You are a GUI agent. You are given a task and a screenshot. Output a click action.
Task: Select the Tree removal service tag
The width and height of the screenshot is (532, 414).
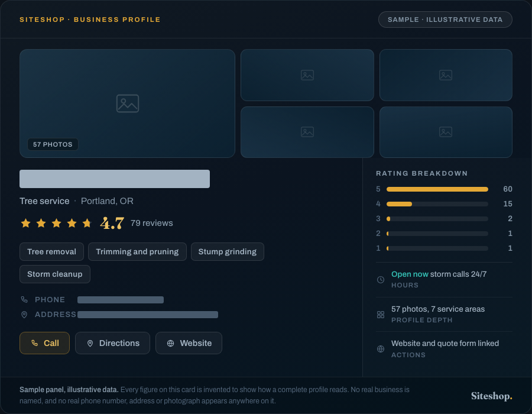51,252
